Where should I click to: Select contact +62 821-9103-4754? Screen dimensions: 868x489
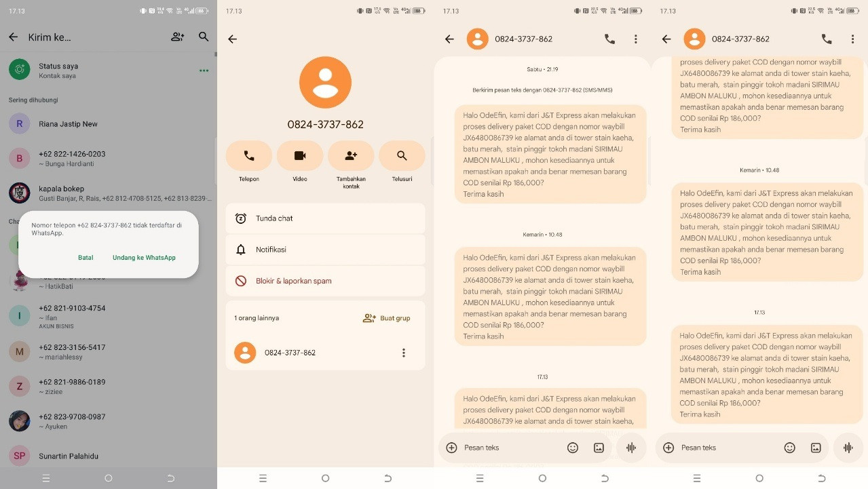pyautogui.click(x=109, y=316)
